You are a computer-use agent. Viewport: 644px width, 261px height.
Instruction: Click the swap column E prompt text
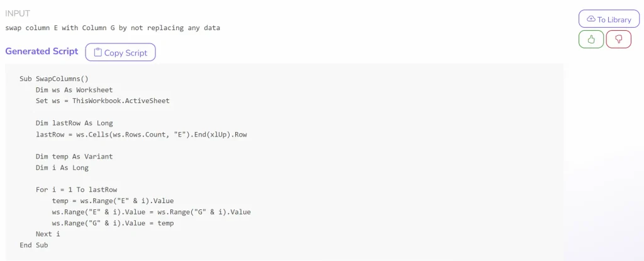[x=113, y=28]
